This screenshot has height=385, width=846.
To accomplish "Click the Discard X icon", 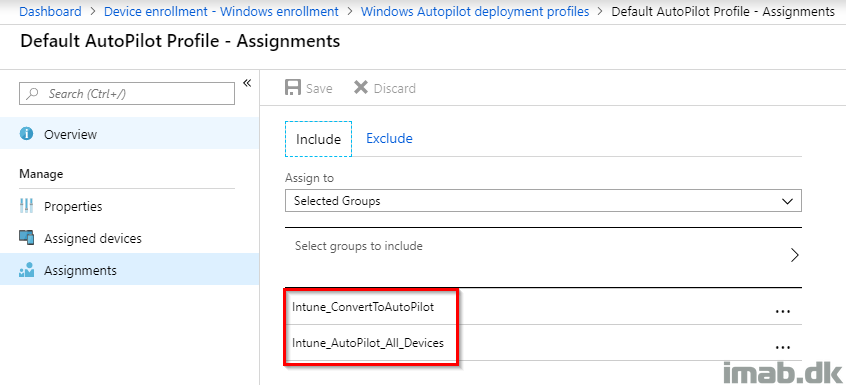I will coord(360,87).
